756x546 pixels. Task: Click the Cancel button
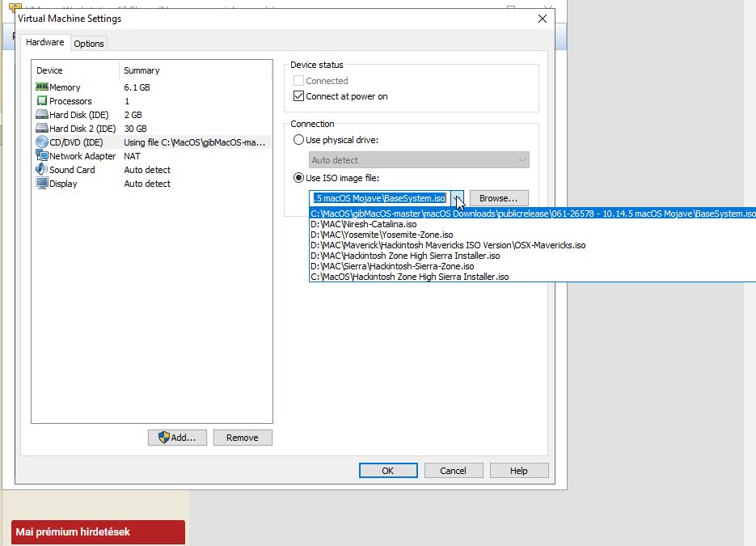[x=454, y=471]
